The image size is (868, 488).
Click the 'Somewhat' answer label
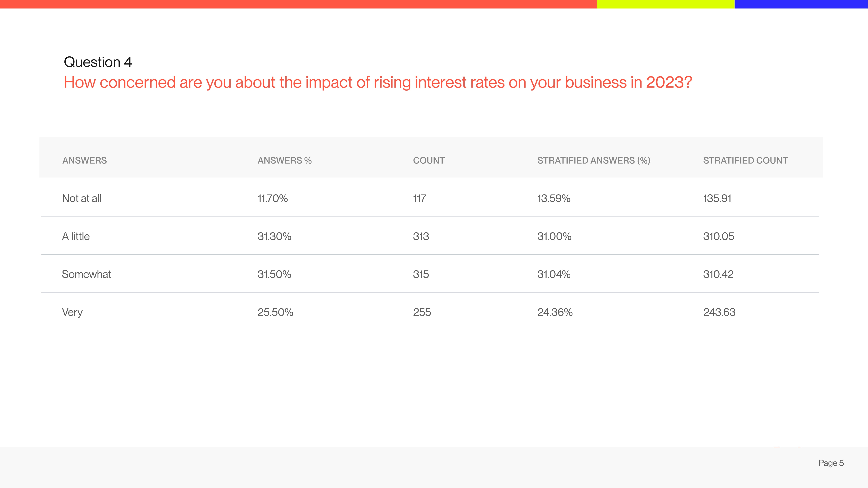click(x=87, y=274)
